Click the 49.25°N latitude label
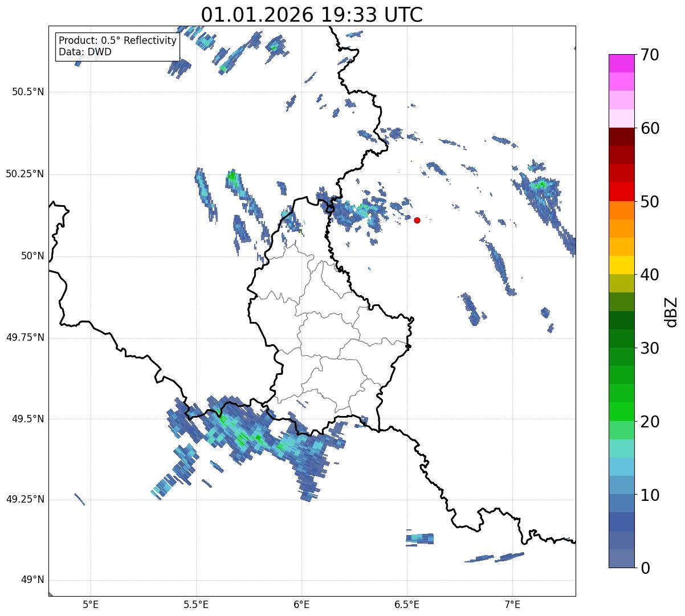The image size is (685, 616). coord(25,499)
